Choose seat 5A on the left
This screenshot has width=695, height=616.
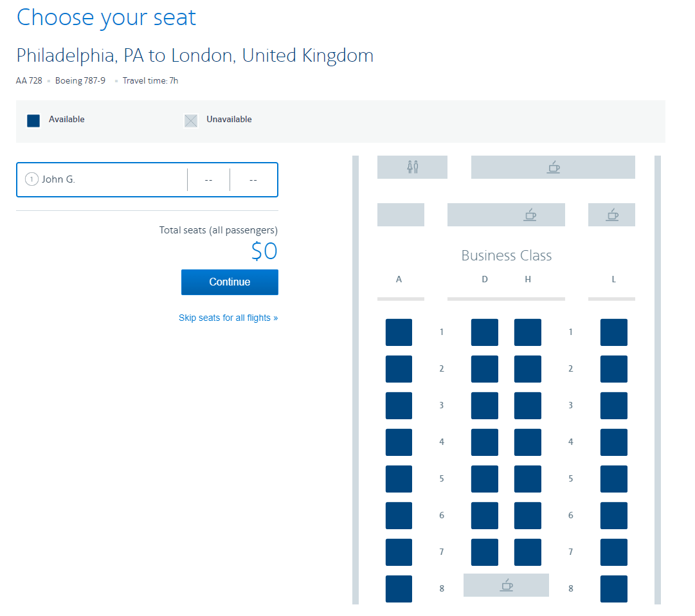(x=399, y=479)
